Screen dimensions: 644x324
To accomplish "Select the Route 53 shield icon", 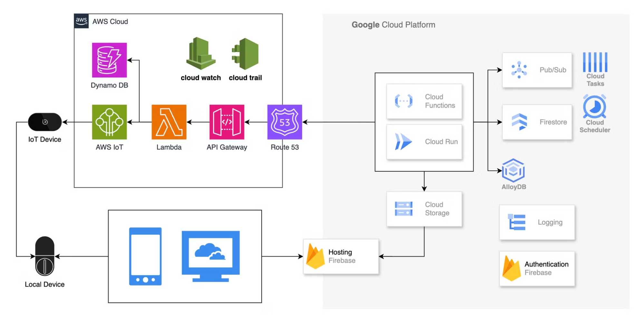I will [x=285, y=122].
